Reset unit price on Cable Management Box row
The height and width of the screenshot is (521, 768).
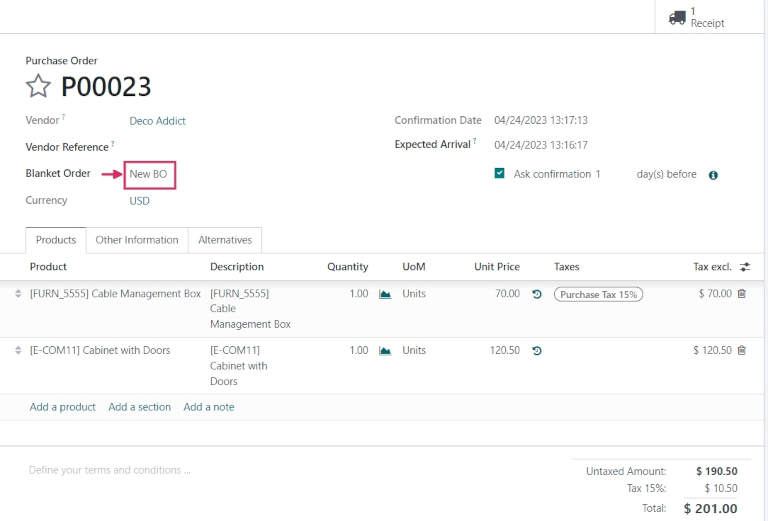pyautogui.click(x=537, y=295)
